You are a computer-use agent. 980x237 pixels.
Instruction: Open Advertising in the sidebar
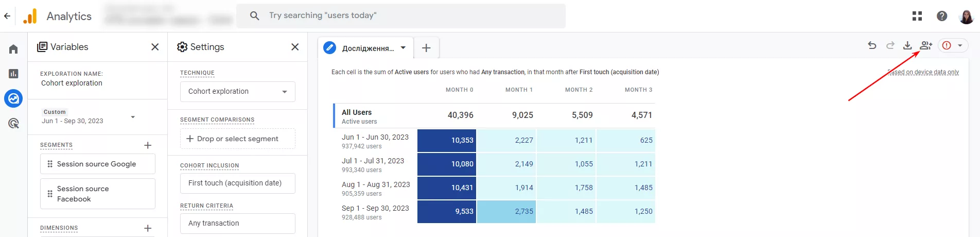click(x=13, y=123)
